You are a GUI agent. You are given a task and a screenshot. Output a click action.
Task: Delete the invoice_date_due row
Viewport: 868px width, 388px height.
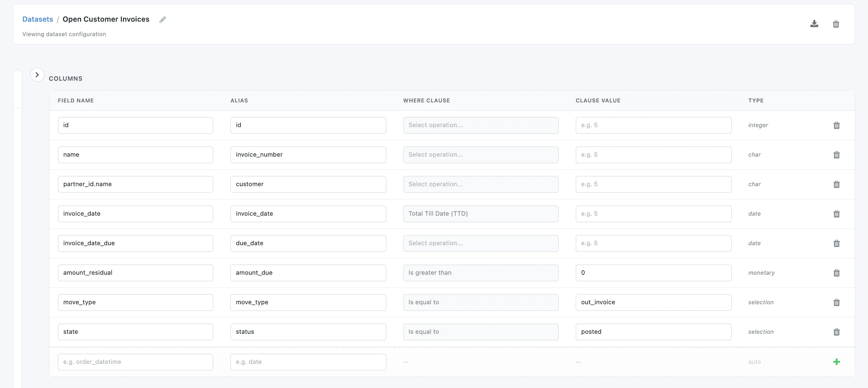click(x=836, y=243)
